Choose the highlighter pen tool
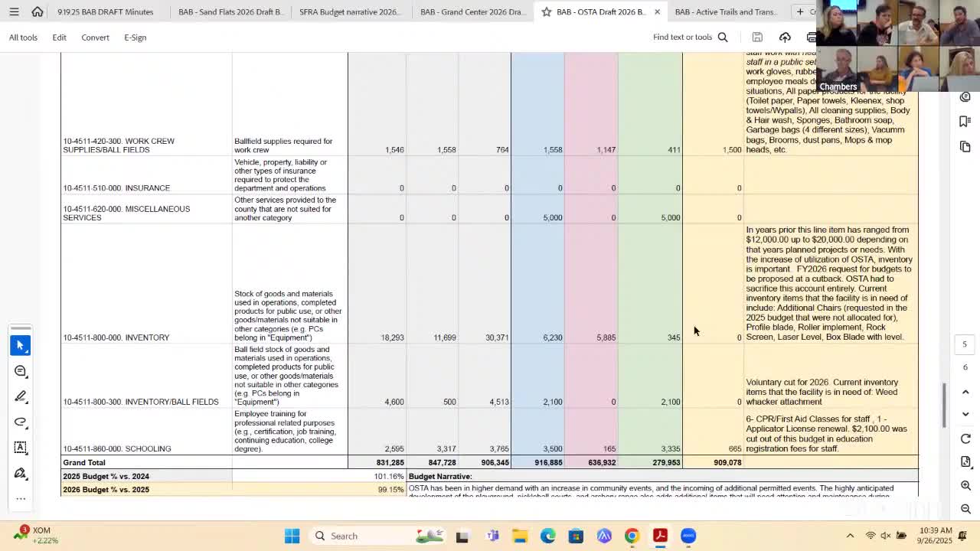 pos(21,396)
